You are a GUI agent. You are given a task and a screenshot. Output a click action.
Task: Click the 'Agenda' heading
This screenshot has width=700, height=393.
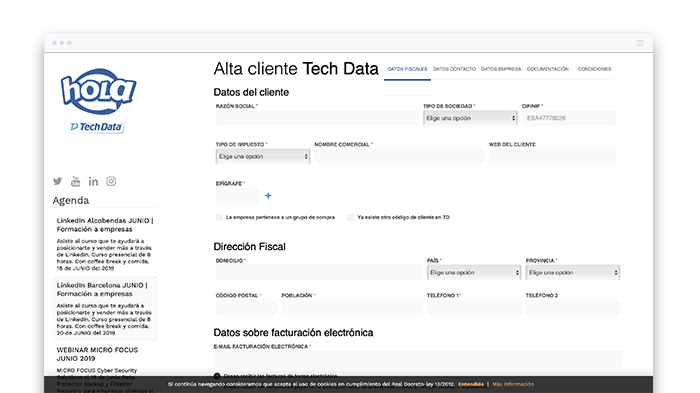pos(71,200)
